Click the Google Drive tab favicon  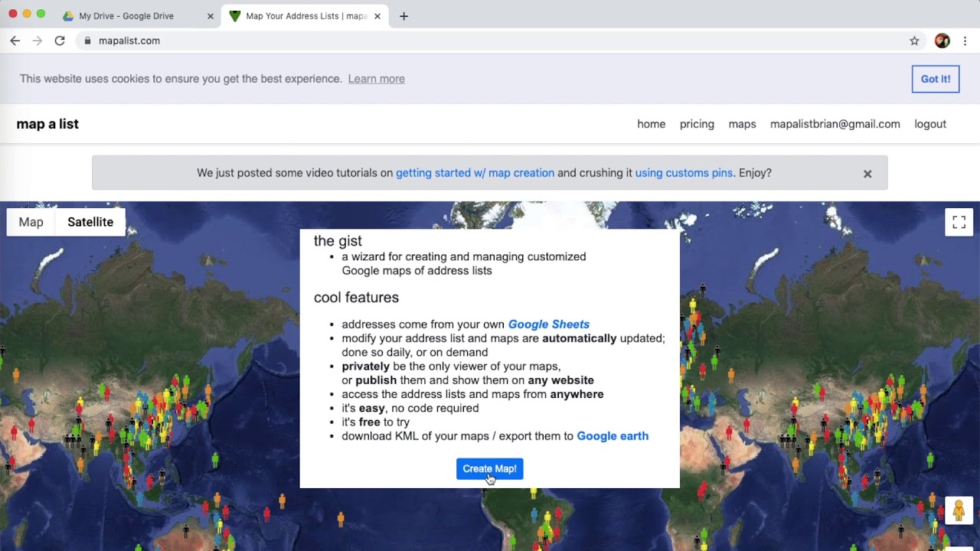pos(68,16)
